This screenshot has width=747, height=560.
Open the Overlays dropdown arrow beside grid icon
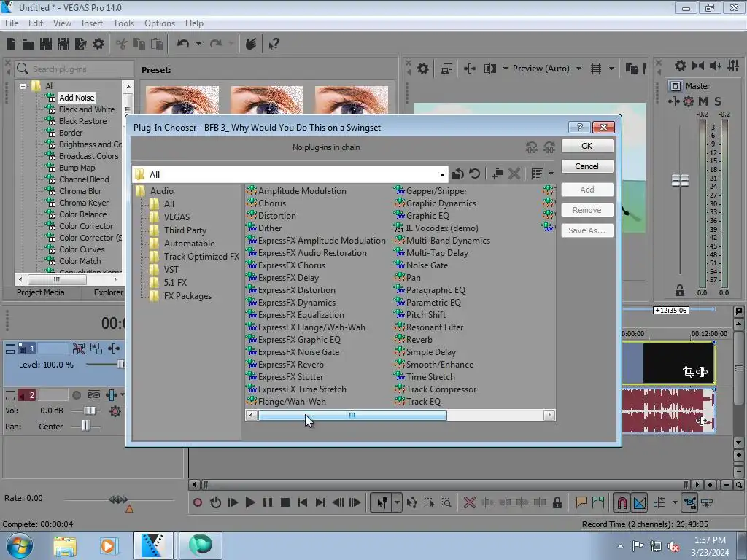coord(611,69)
